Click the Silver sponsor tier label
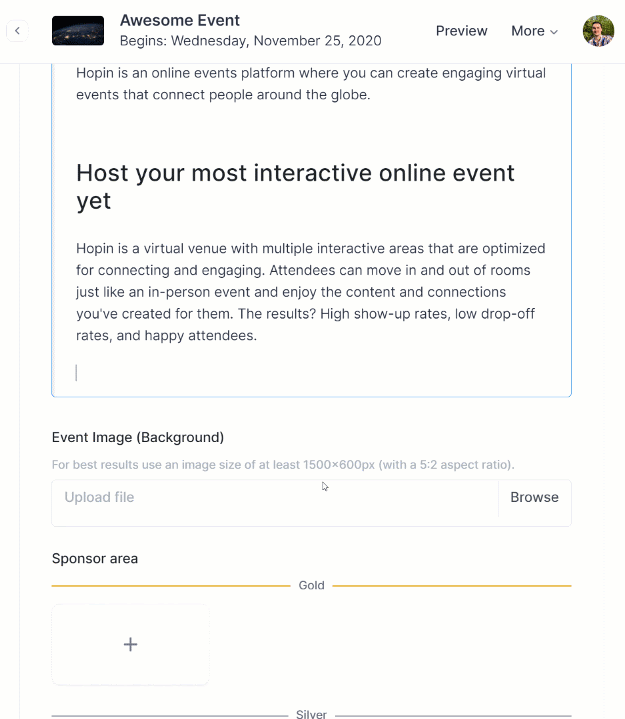625x719 pixels. 311,714
